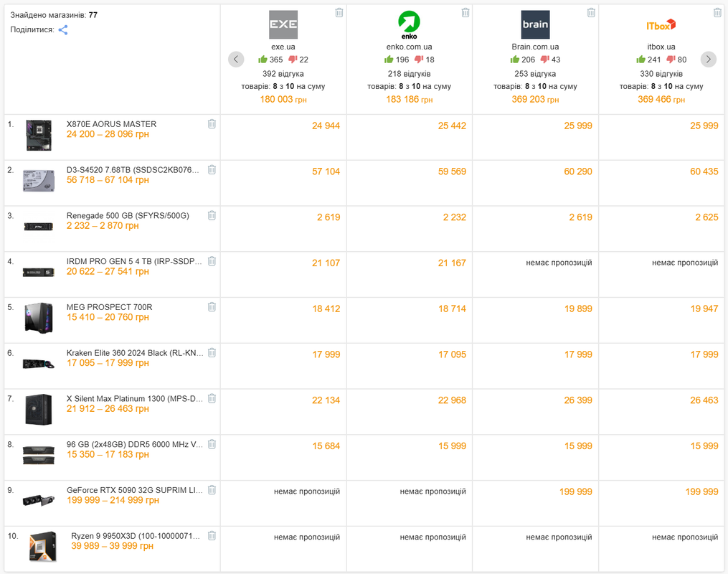This screenshot has height=574, width=728.
Task: Open X870E AORUS MASTER product link
Action: pyautogui.click(x=111, y=124)
